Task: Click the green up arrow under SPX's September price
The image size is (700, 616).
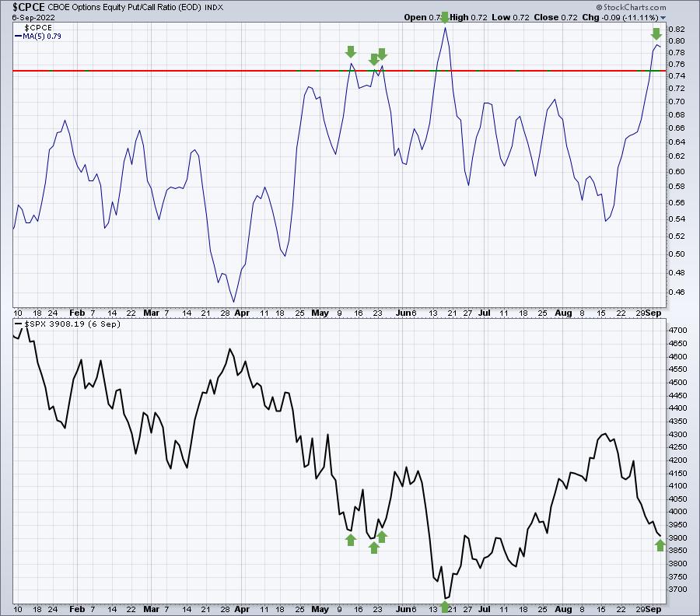Action: click(x=660, y=545)
